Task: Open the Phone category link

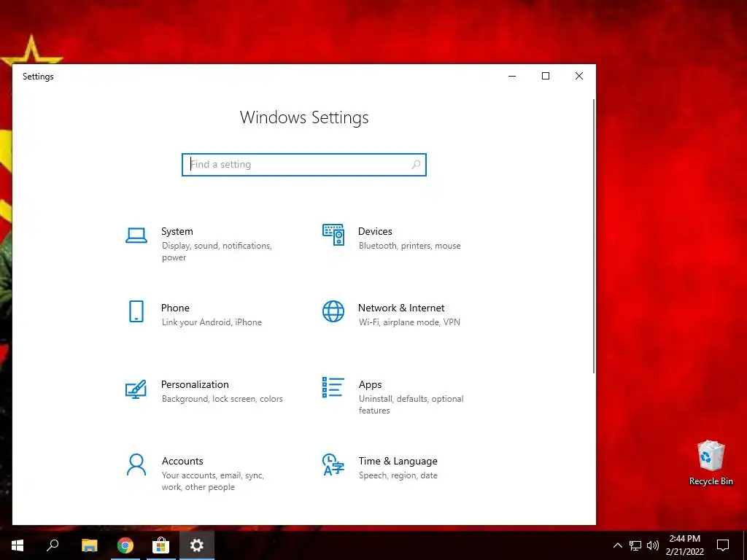Action: pyautogui.click(x=175, y=308)
